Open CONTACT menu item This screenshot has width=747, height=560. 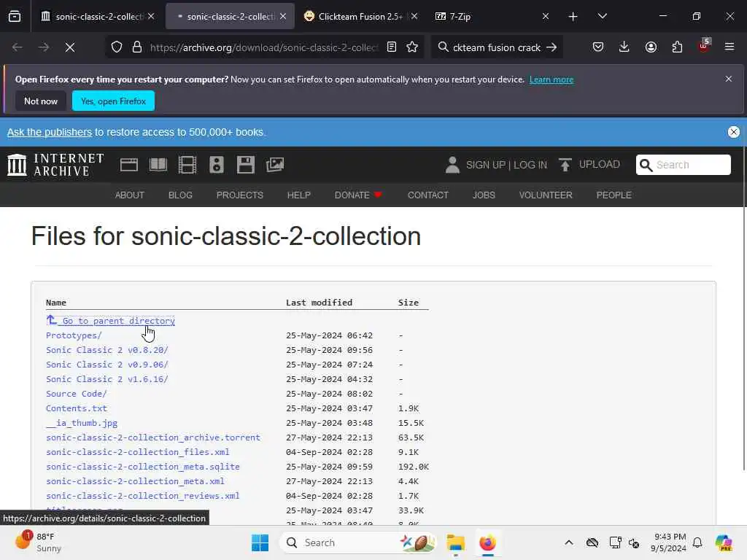tap(427, 195)
